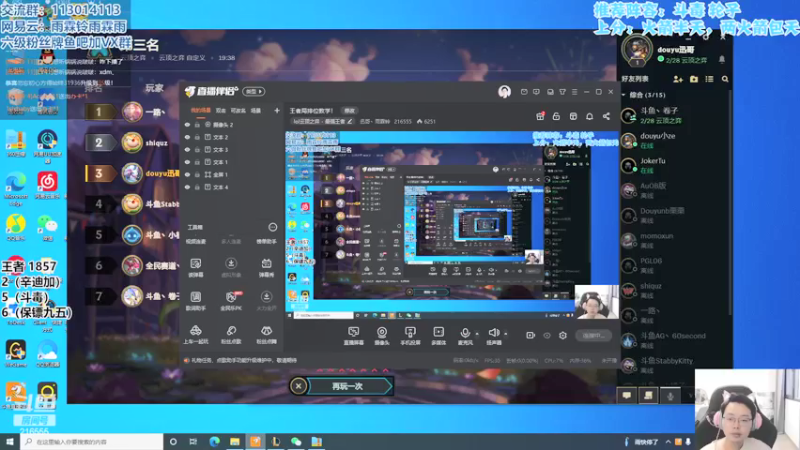Toggle visibility of 文本 3 layer
The height and width of the screenshot is (450, 800).
click(187, 149)
